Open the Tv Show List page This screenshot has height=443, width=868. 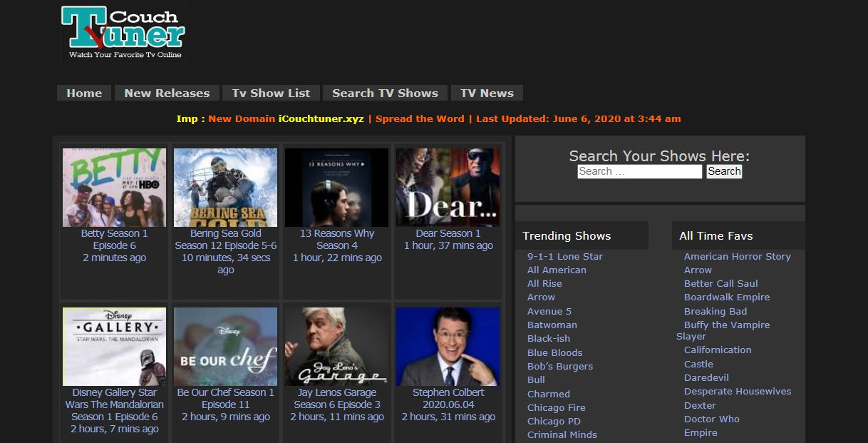click(x=270, y=93)
